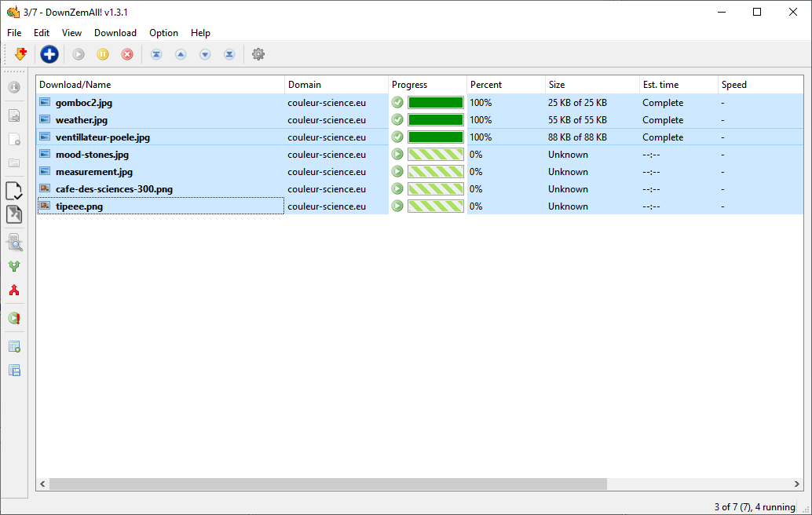Click the orange download arrow toolbar icon
812x515 pixels.
(20, 54)
